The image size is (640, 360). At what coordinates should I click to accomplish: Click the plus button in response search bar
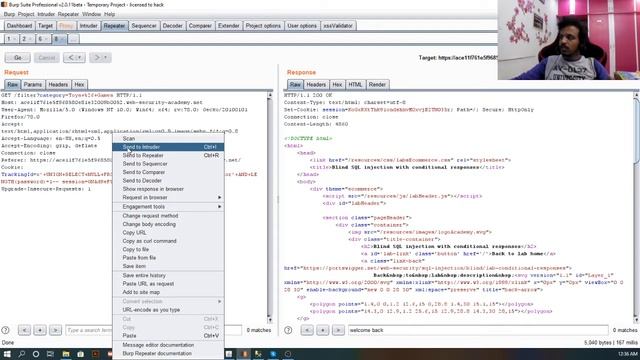[x=322, y=330]
